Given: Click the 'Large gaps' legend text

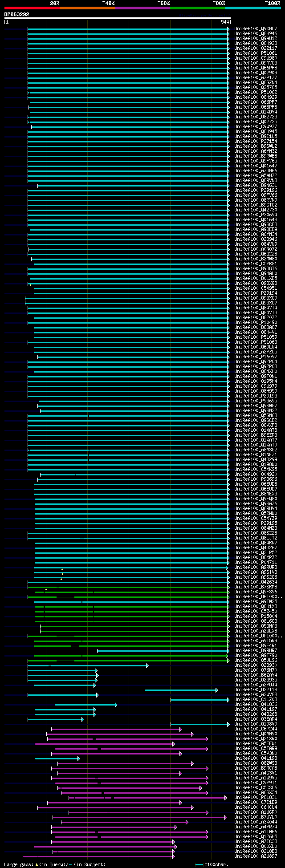Looking at the screenshot, I should [x=18, y=864].
